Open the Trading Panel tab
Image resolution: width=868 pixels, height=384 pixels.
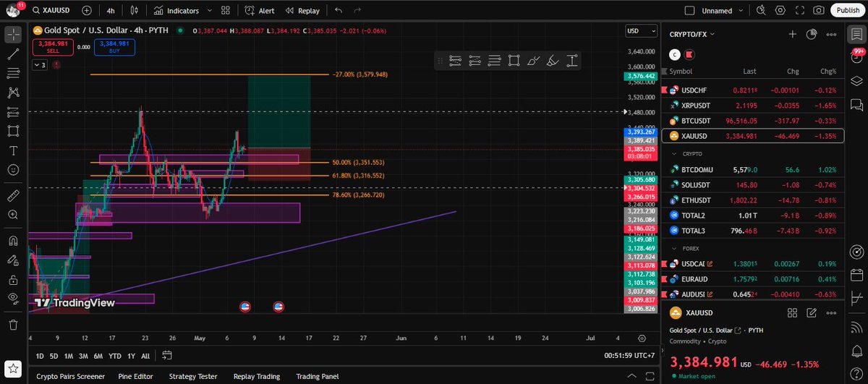318,377
